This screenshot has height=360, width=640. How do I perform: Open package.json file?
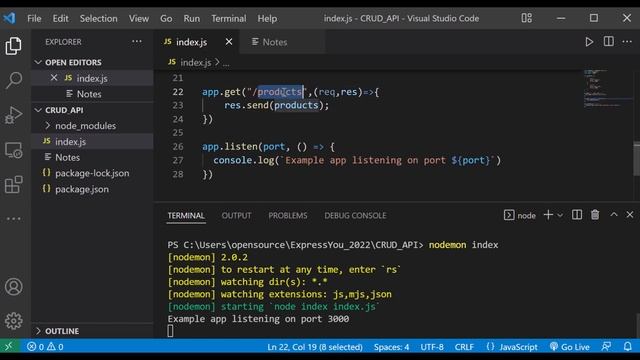point(92,189)
